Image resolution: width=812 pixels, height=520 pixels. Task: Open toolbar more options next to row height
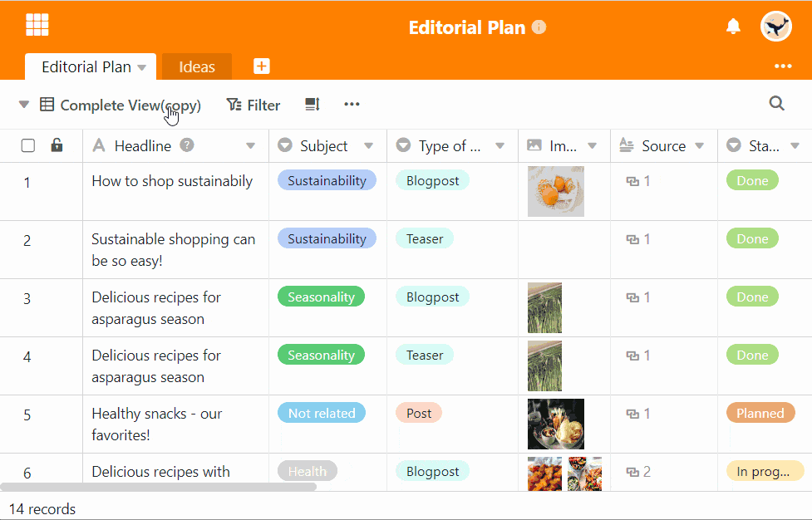352,105
